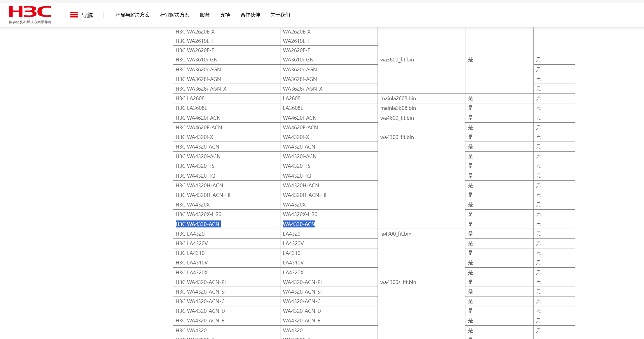
Task: Click the 服务 navigation item
Action: pos(204,15)
